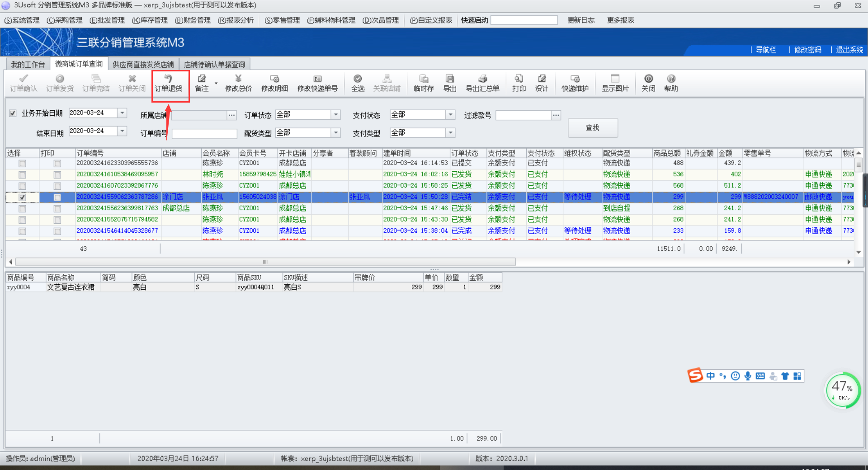Expand the 支付状态 dropdown

450,115
